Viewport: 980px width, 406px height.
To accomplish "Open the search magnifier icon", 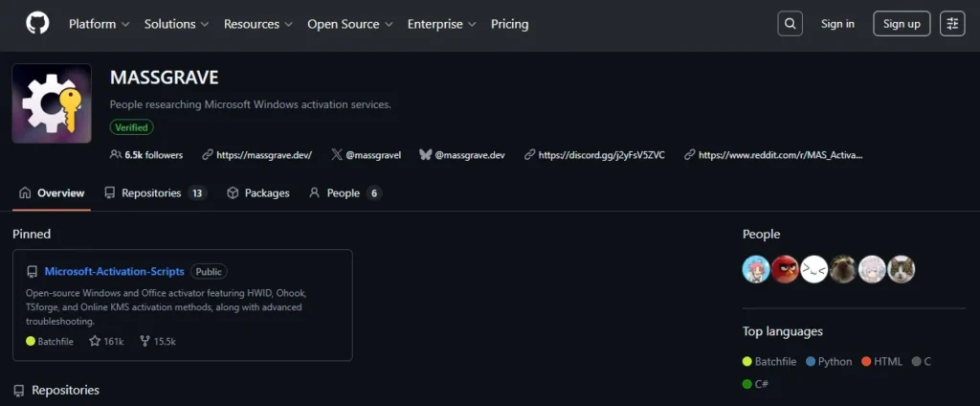I will click(790, 24).
